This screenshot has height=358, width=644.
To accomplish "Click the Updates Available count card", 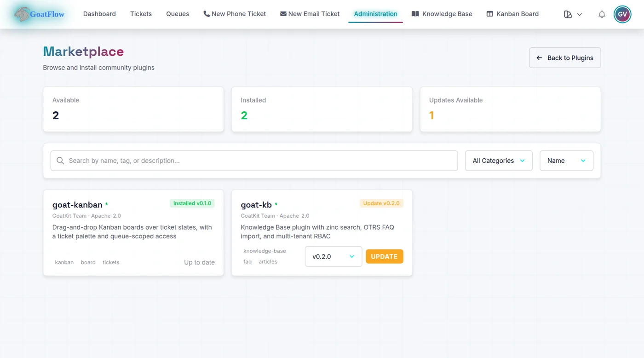I will pos(511,109).
